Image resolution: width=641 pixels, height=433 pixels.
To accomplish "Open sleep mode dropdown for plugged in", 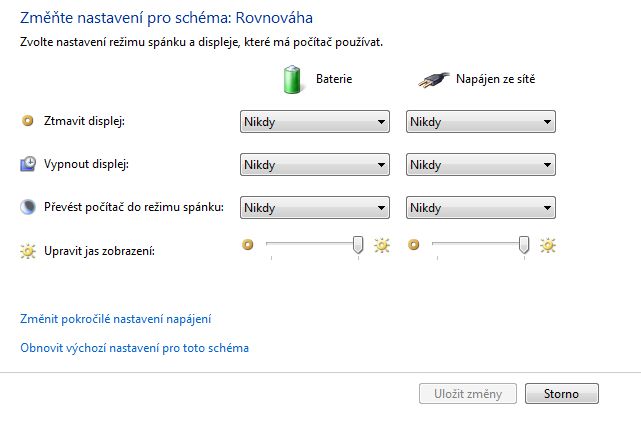I will (x=481, y=207).
